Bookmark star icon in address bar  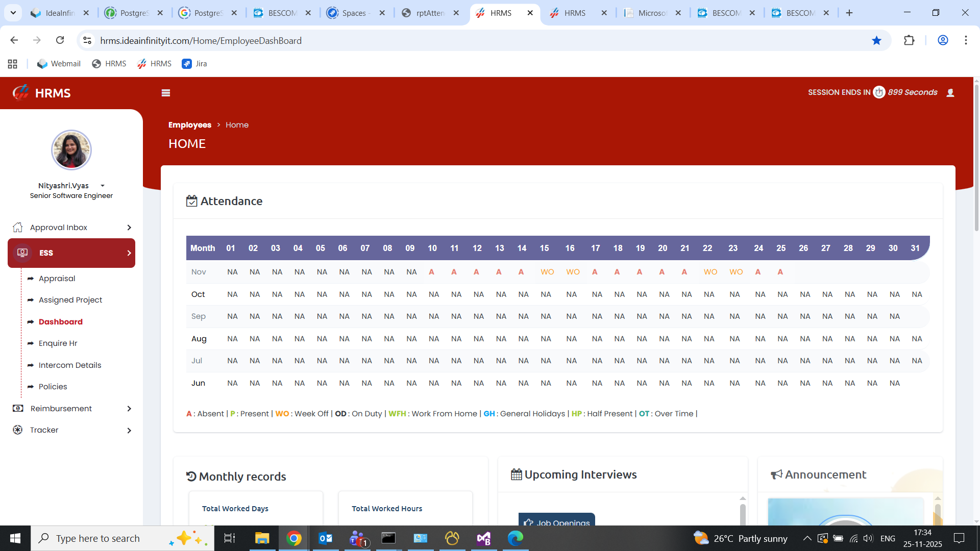[876, 40]
